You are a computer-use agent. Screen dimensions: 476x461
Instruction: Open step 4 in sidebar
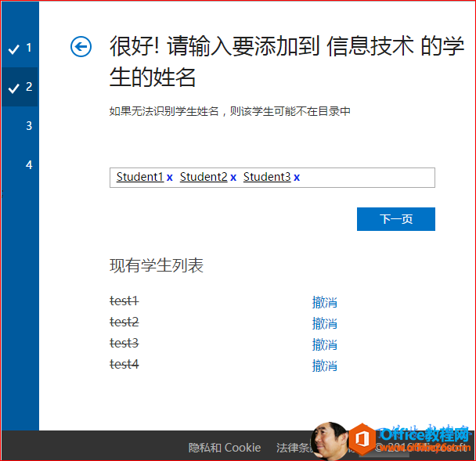coord(28,165)
